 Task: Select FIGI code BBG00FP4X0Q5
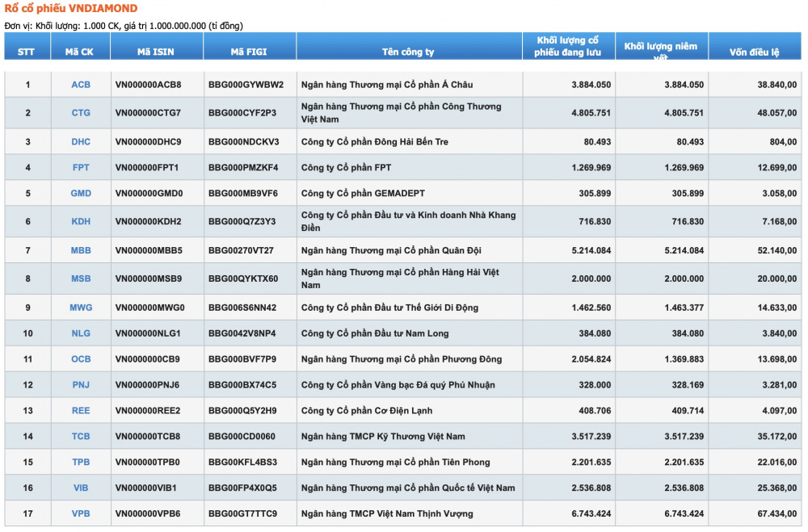(242, 488)
